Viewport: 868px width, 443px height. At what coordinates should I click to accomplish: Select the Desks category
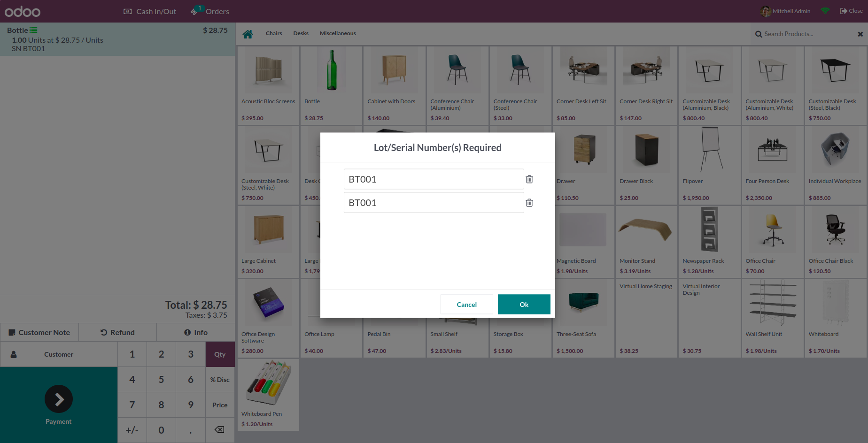point(301,33)
